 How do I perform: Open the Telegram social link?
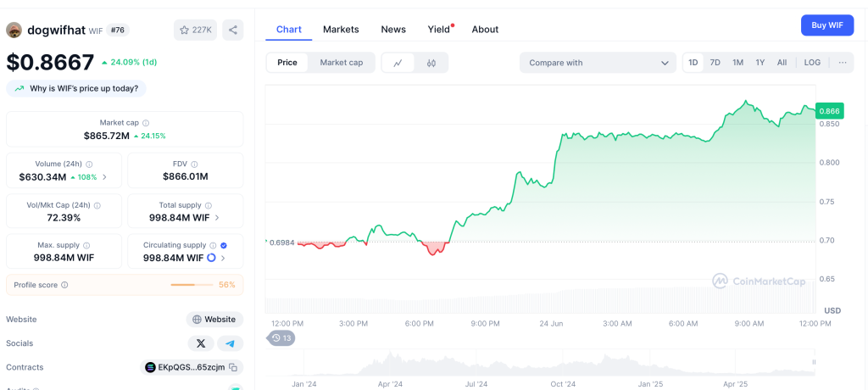point(230,343)
